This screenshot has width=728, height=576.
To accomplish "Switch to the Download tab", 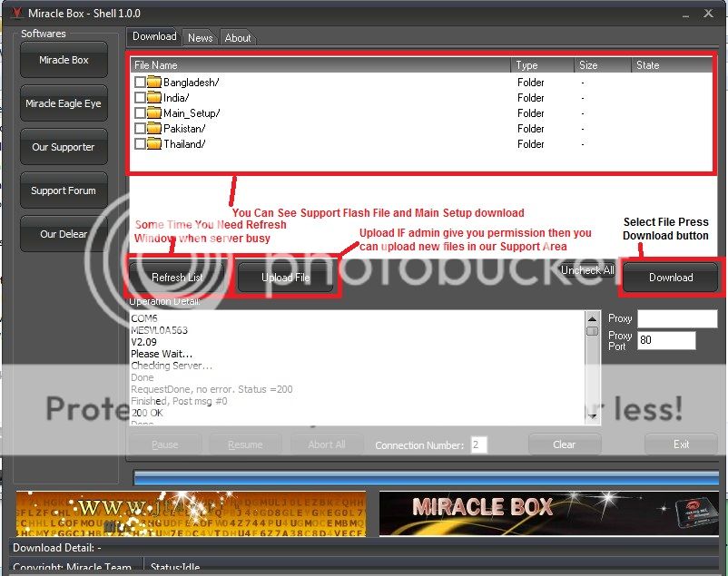I will pyautogui.click(x=154, y=36).
